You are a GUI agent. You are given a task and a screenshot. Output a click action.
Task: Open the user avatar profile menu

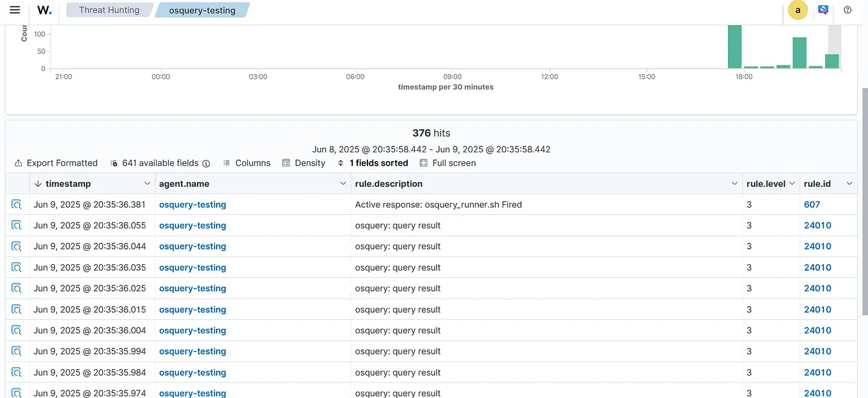tap(797, 10)
